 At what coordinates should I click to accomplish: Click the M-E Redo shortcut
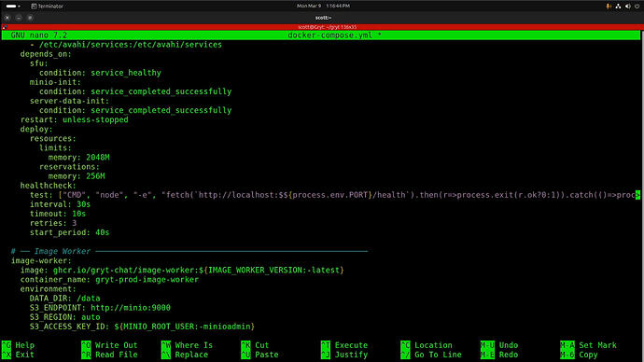[x=499, y=355]
